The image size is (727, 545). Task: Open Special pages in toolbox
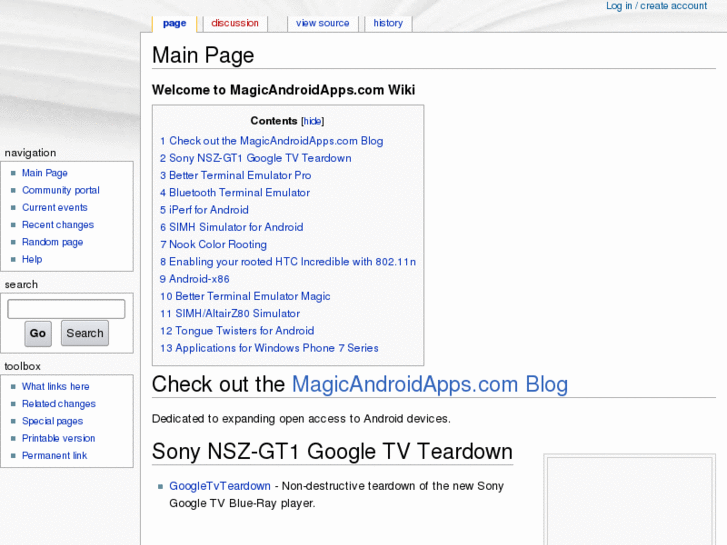[52, 421]
